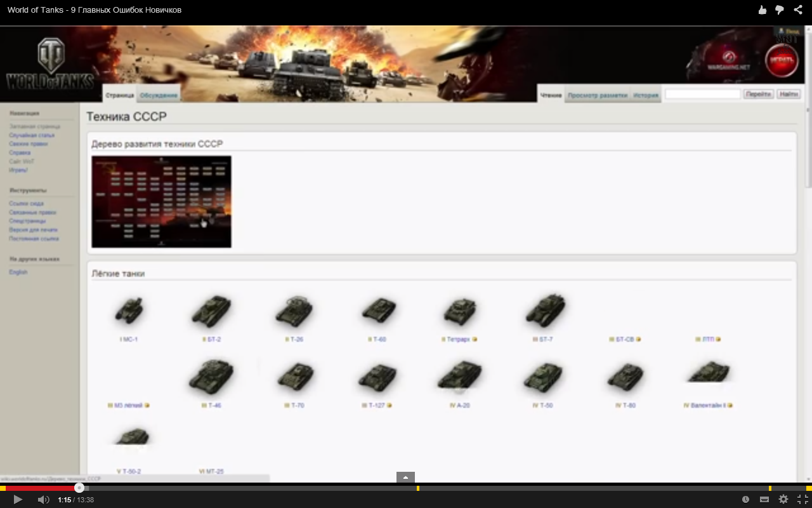Open the ЛТП text link
812x508 pixels.
pyautogui.click(x=708, y=339)
